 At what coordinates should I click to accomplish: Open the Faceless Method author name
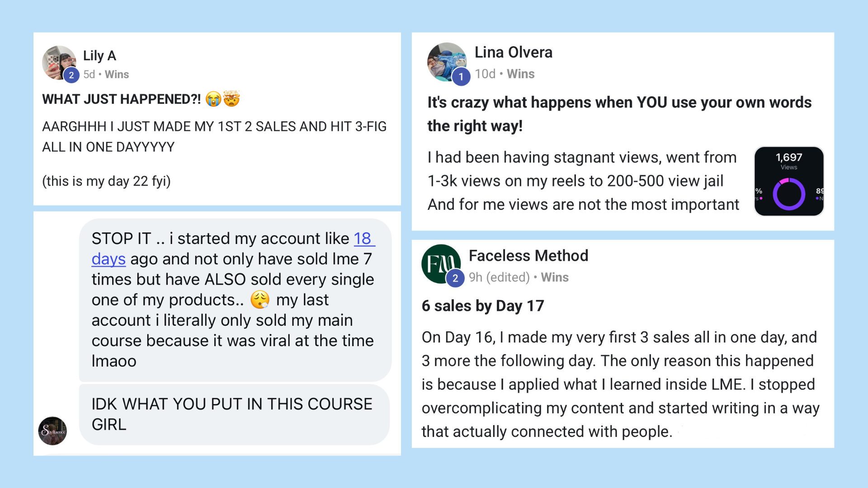528,256
